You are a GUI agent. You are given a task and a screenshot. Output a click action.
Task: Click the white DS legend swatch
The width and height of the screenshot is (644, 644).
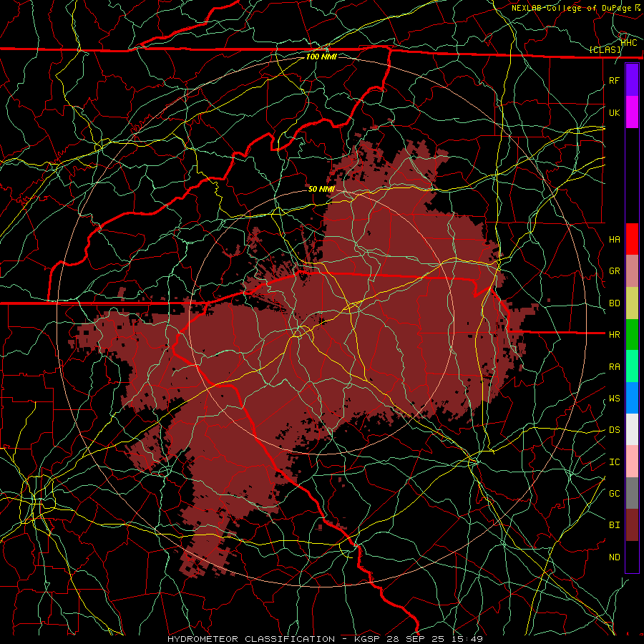click(632, 429)
